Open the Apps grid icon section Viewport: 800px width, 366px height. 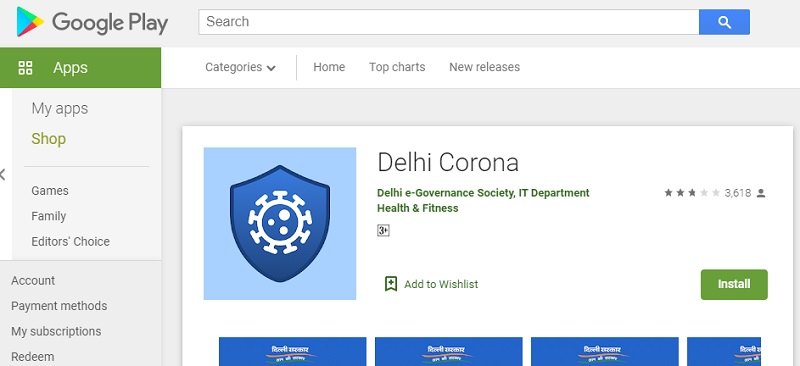pos(25,67)
